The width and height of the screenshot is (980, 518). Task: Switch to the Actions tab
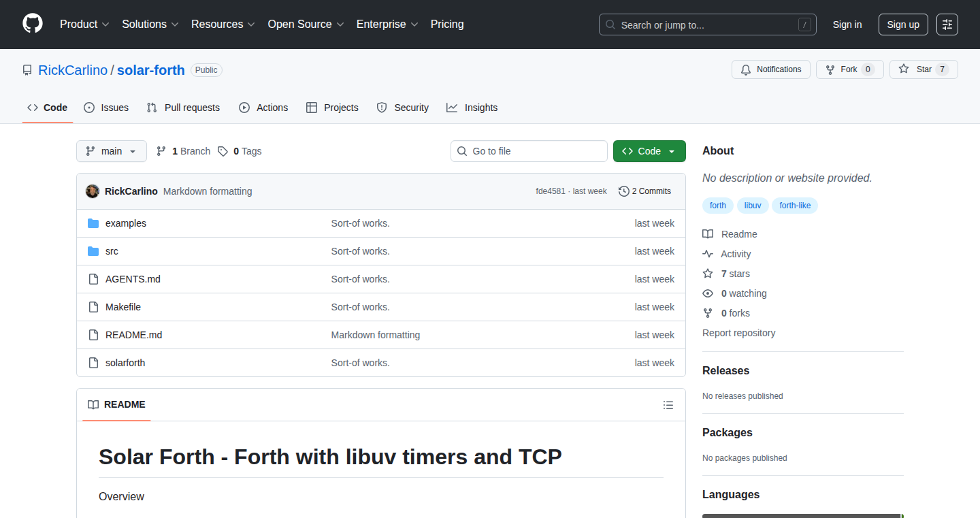pyautogui.click(x=263, y=108)
